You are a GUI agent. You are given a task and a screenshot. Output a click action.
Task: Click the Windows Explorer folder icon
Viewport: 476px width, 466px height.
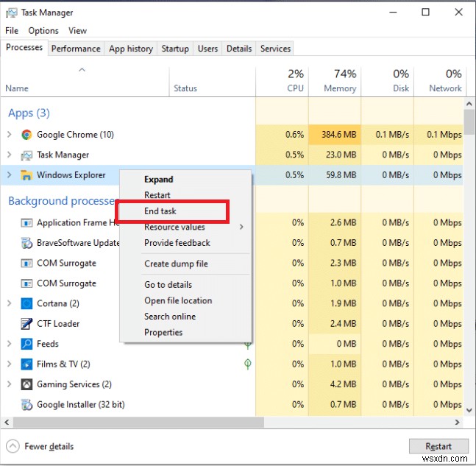26,175
